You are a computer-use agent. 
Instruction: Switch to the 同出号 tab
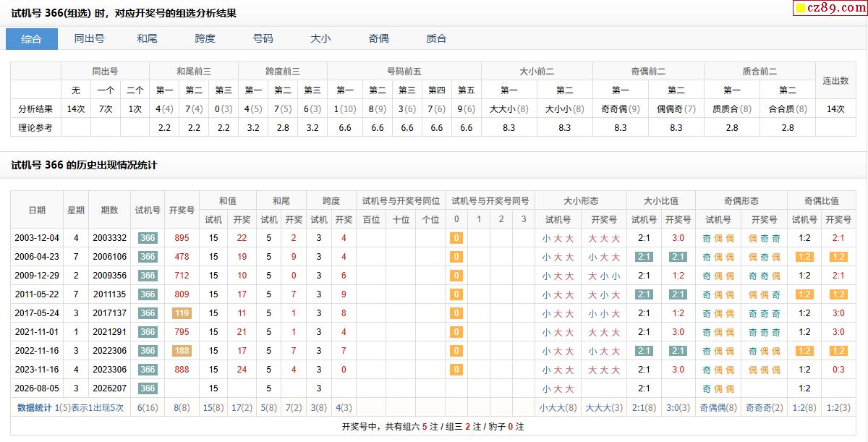[90, 39]
